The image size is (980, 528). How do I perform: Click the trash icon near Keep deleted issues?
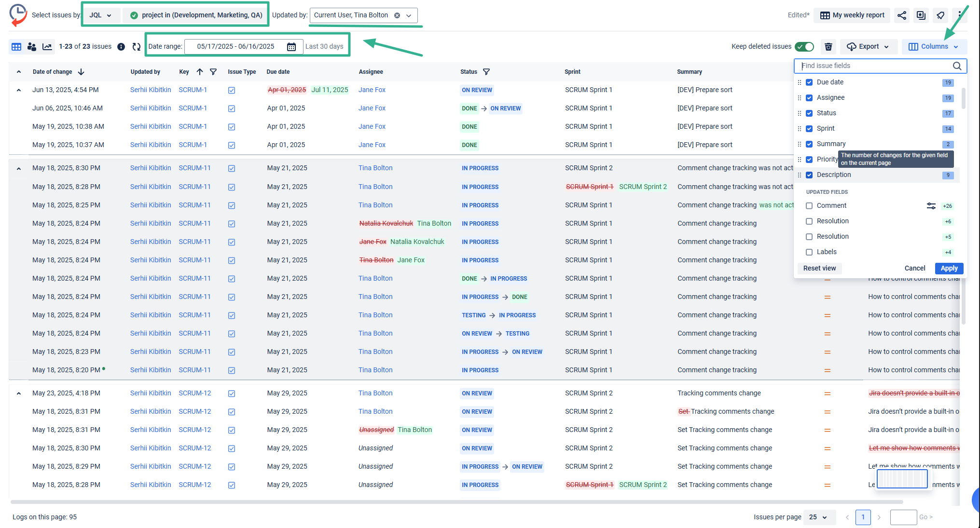pyautogui.click(x=828, y=46)
